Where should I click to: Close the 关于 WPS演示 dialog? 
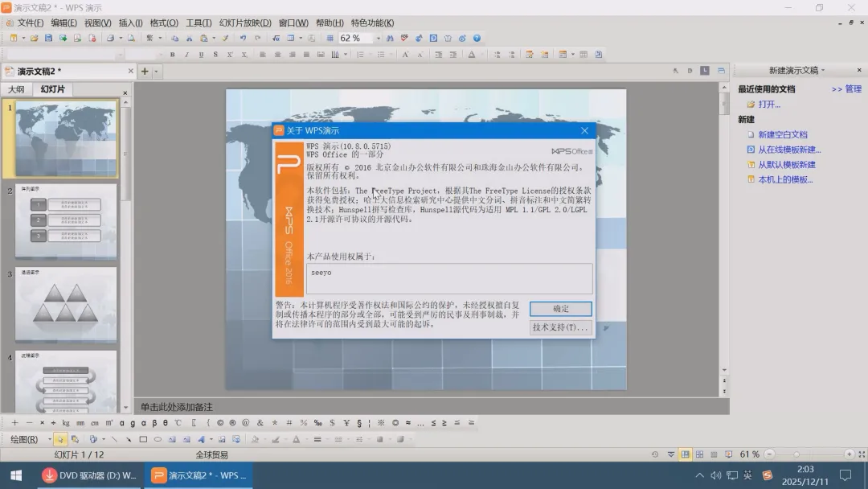coord(584,131)
